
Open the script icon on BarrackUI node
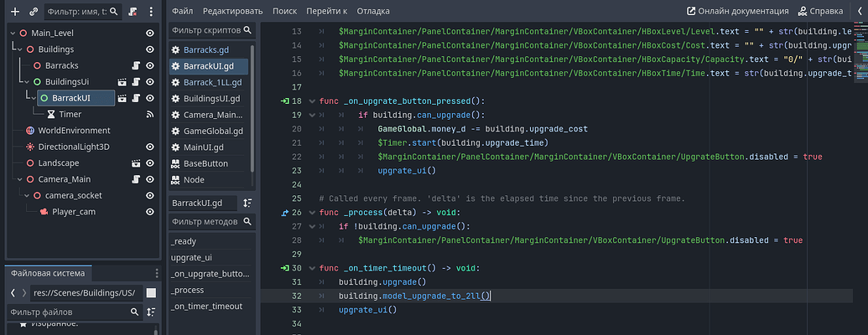click(136, 98)
